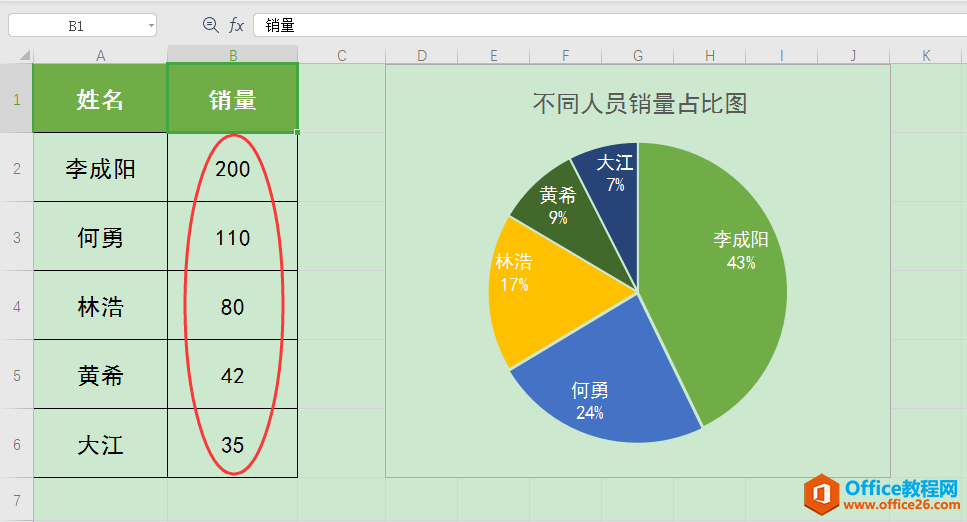Viewport: 967px width, 522px height.
Task: Select column J header
Action: pyautogui.click(x=854, y=55)
